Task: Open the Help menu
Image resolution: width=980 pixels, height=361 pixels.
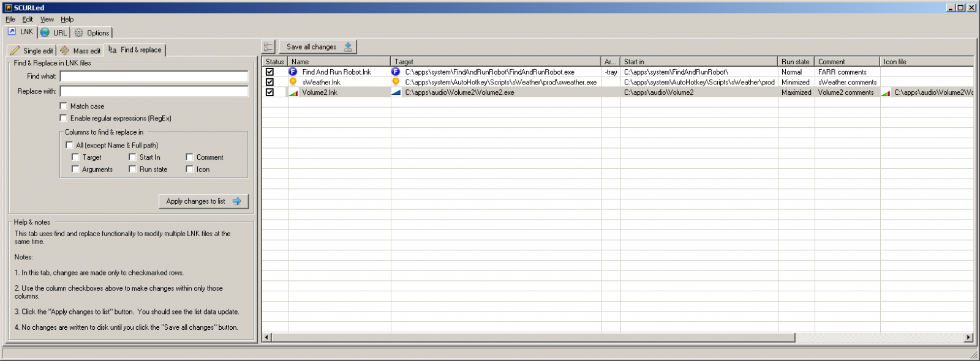Action: [67, 20]
